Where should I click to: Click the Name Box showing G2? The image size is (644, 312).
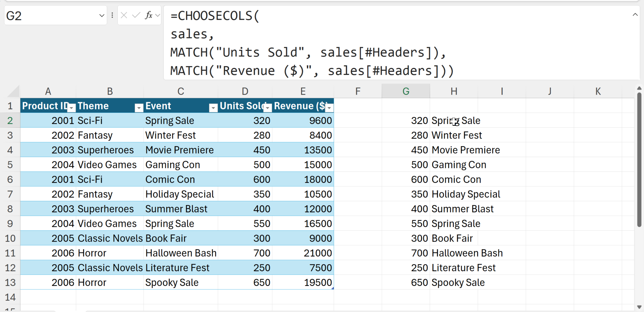50,16
